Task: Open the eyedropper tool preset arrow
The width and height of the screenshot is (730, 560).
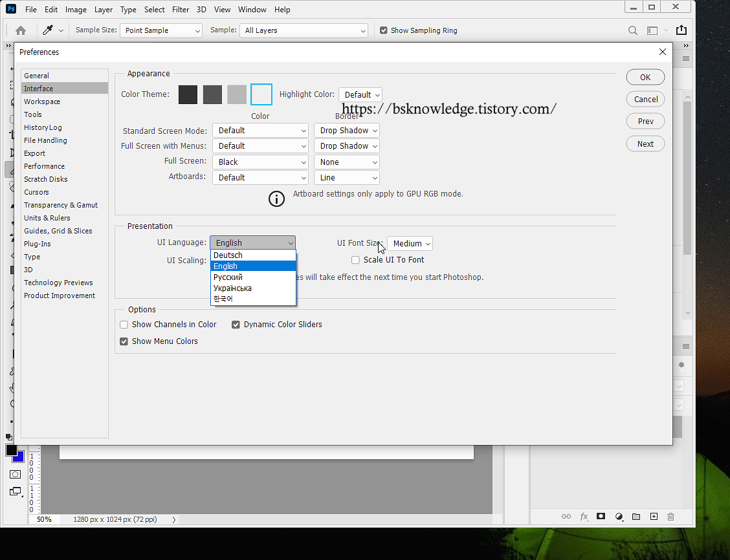Action: (x=61, y=30)
